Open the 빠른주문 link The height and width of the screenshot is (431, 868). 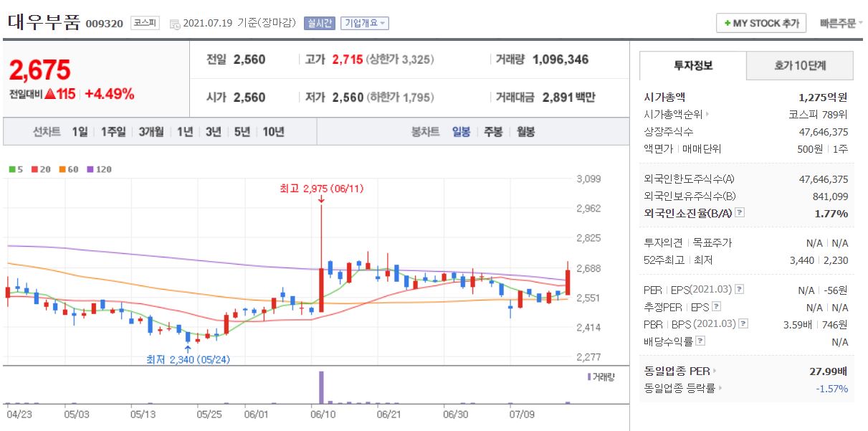tap(837, 22)
